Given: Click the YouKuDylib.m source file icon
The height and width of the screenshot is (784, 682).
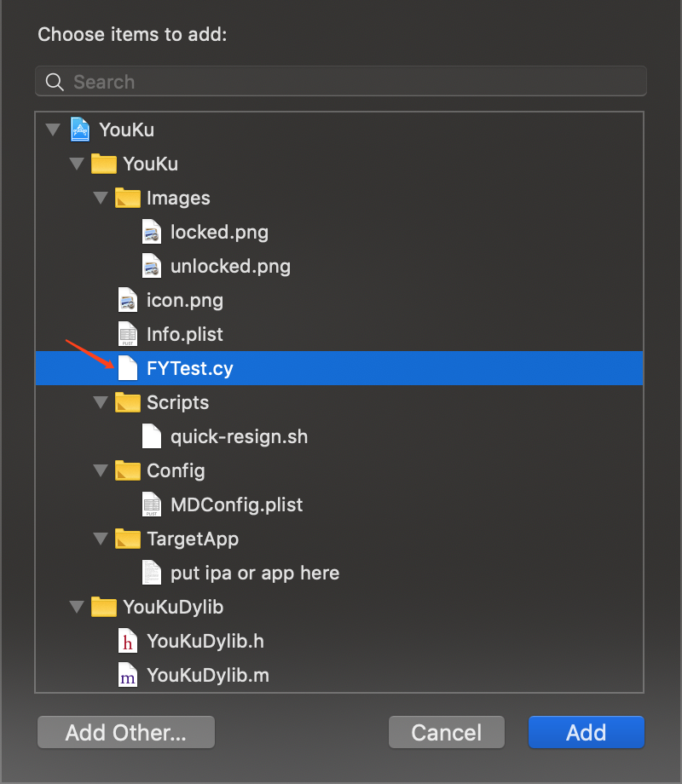Looking at the screenshot, I should [x=128, y=675].
